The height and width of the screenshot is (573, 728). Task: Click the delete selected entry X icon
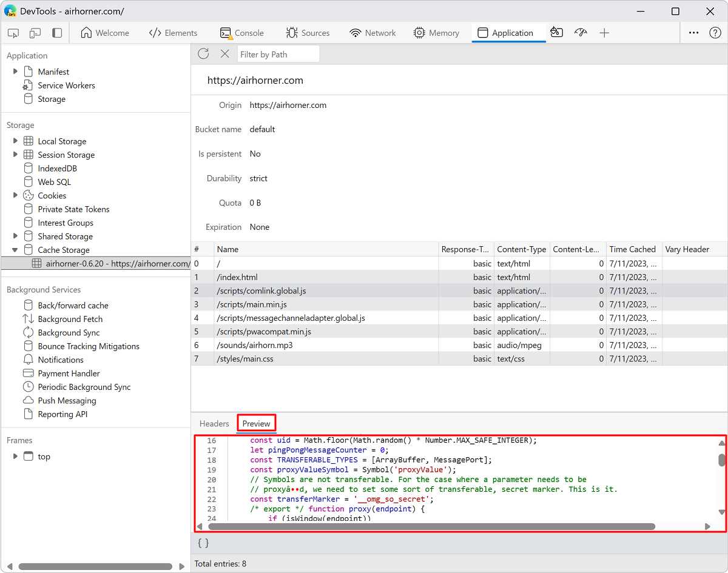224,54
